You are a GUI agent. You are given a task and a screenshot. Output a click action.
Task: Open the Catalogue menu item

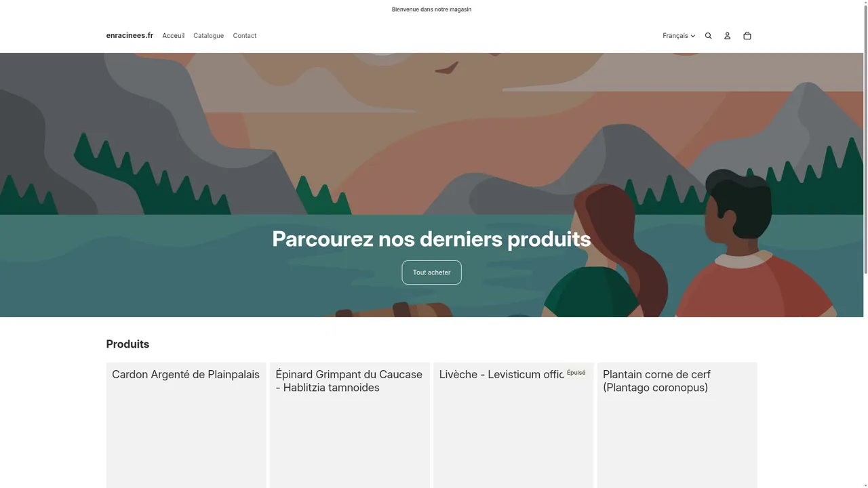pos(208,36)
